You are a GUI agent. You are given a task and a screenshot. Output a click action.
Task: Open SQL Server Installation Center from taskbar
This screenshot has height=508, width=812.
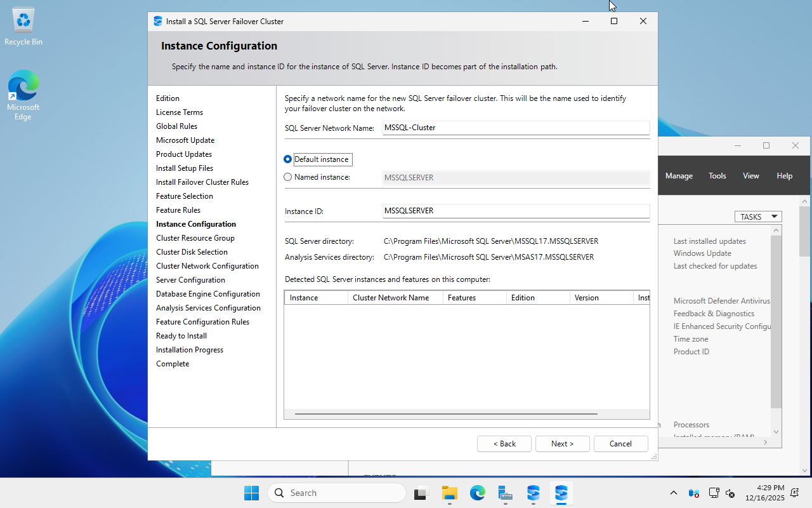pos(534,493)
